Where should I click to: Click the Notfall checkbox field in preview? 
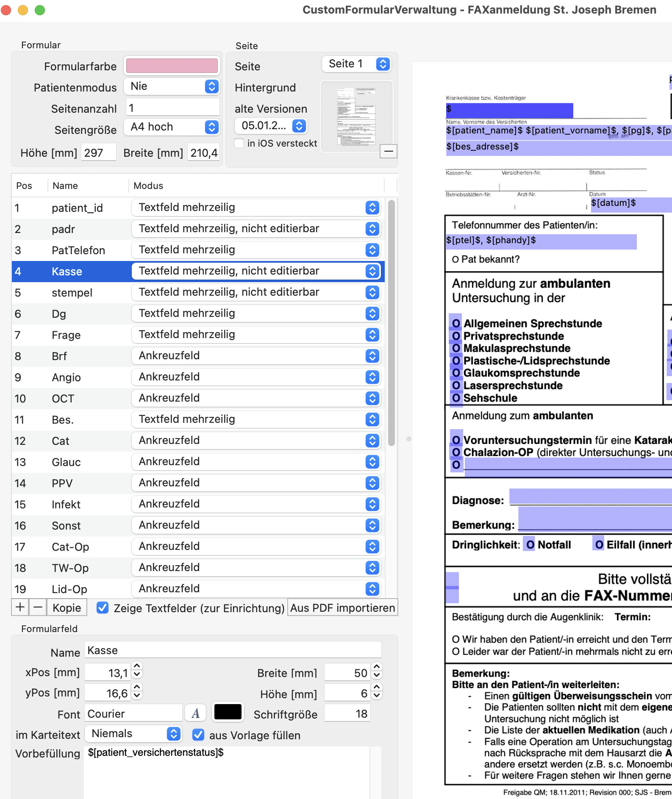click(x=529, y=544)
